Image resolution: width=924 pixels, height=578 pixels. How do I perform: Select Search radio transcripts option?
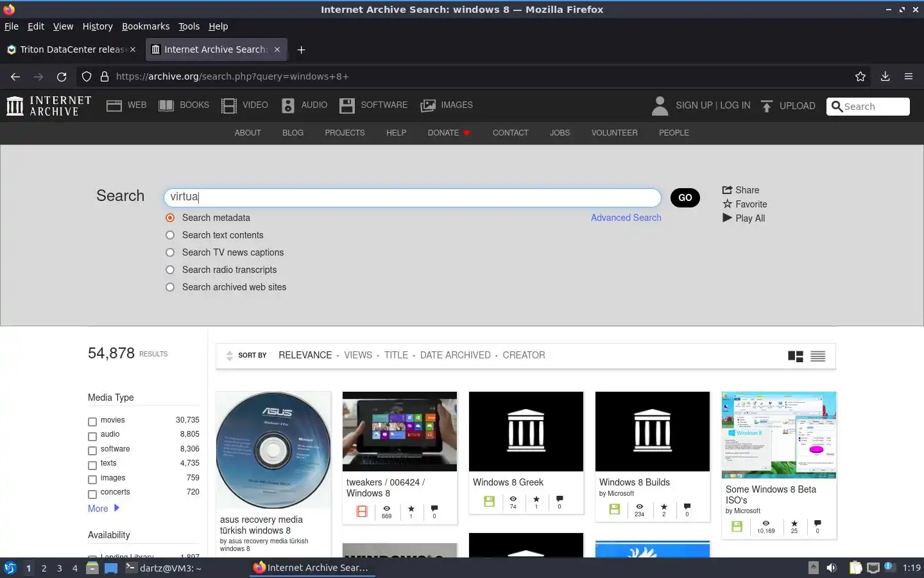[170, 270]
